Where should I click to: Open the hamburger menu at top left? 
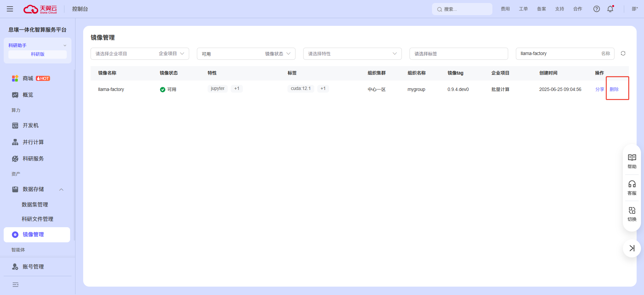click(x=10, y=9)
